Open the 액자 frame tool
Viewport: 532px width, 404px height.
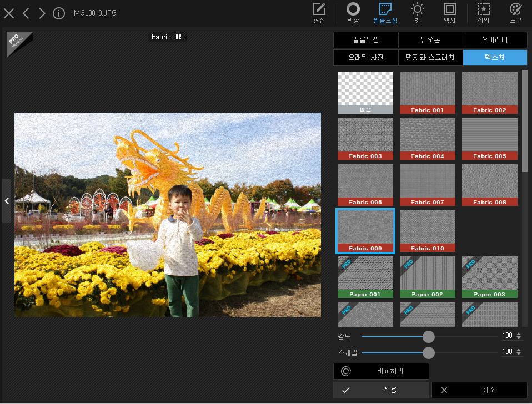coord(450,13)
